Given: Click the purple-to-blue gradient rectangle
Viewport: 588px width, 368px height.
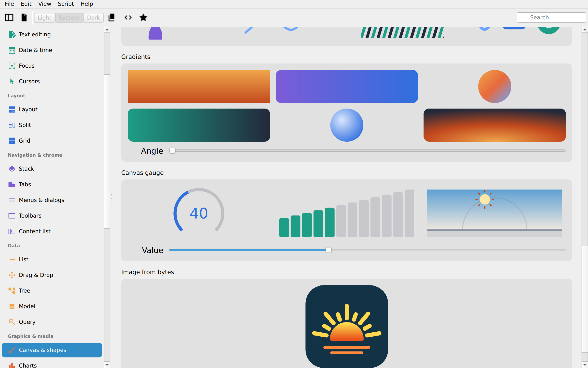Looking at the screenshot, I should (347, 86).
